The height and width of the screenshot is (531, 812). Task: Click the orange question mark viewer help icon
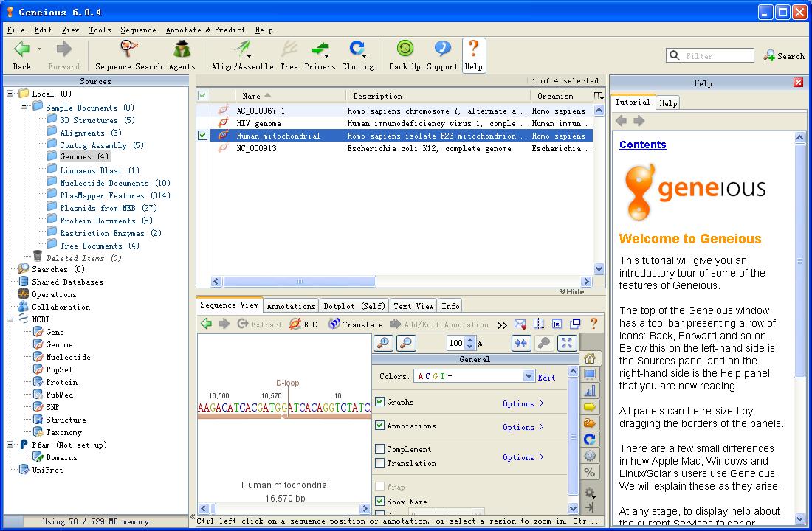pos(594,324)
